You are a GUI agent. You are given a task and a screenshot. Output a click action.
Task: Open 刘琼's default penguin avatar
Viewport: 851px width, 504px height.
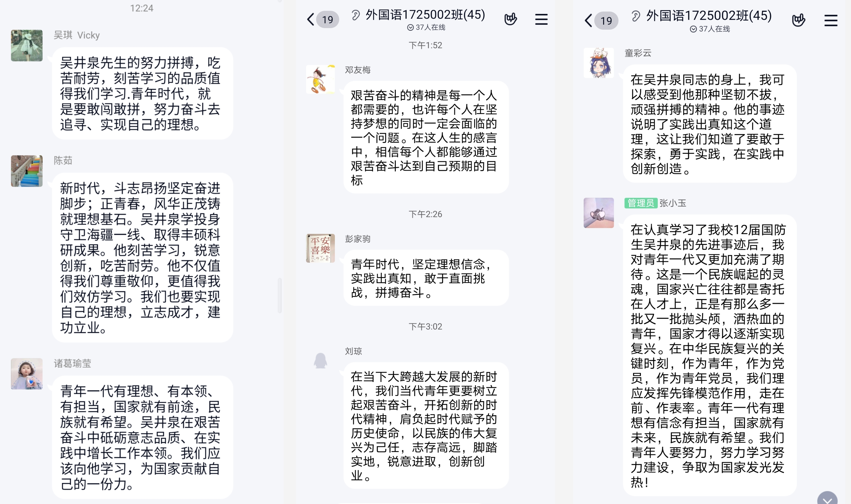[x=320, y=361]
